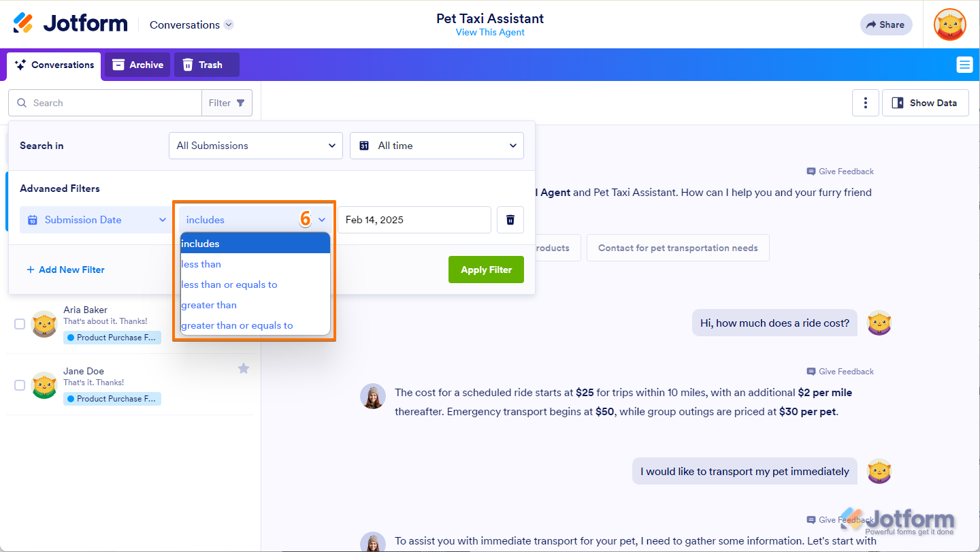Viewport: 980px width, 552px height.
Task: Click the filter funnel icon
Action: coord(240,103)
